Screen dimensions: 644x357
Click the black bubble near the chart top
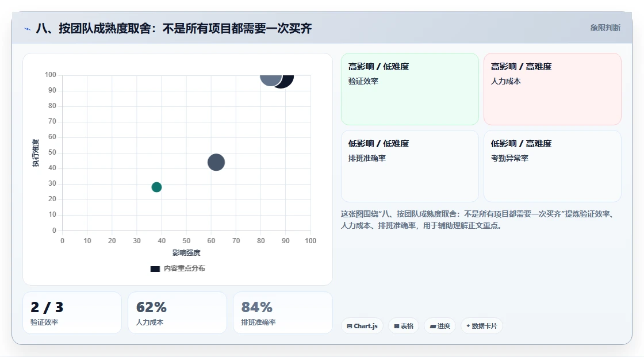pos(288,81)
